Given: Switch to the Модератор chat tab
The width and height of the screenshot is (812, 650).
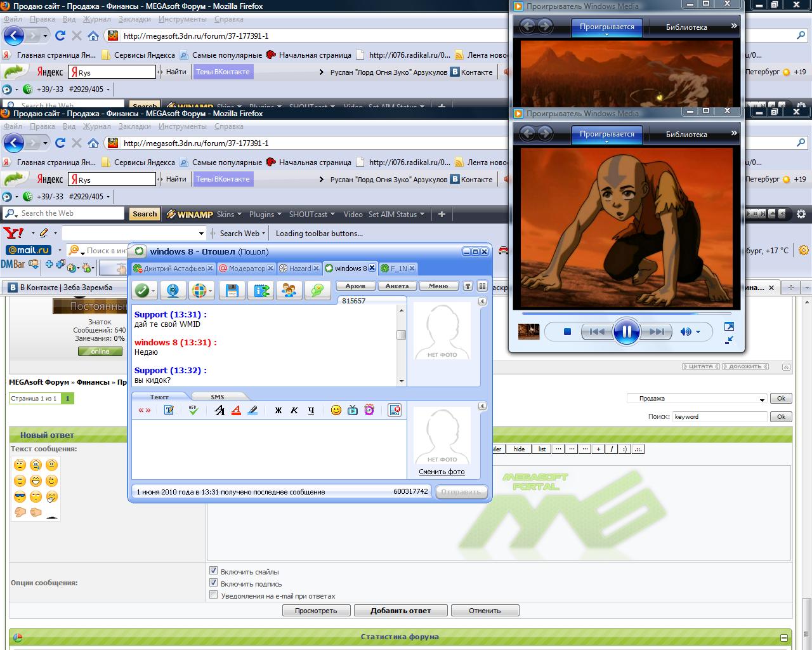Looking at the screenshot, I should tap(247, 269).
